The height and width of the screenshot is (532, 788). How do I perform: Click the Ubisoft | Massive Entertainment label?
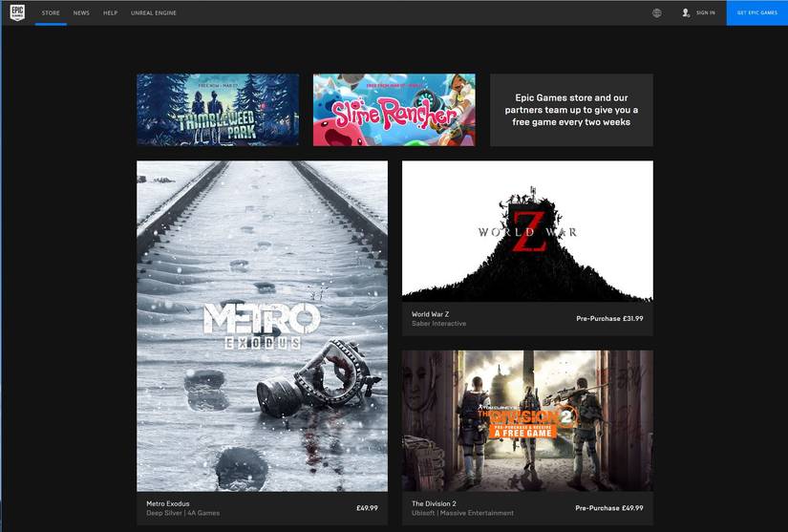pos(463,513)
